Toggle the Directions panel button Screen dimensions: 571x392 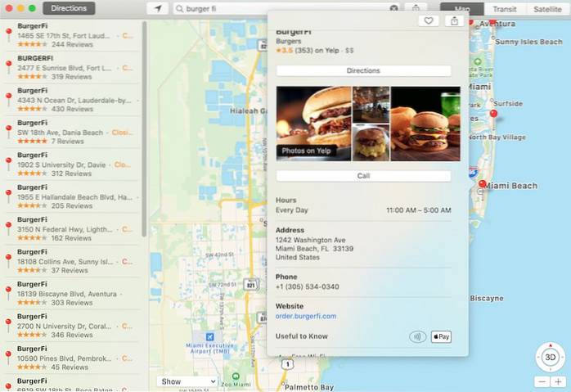click(69, 8)
